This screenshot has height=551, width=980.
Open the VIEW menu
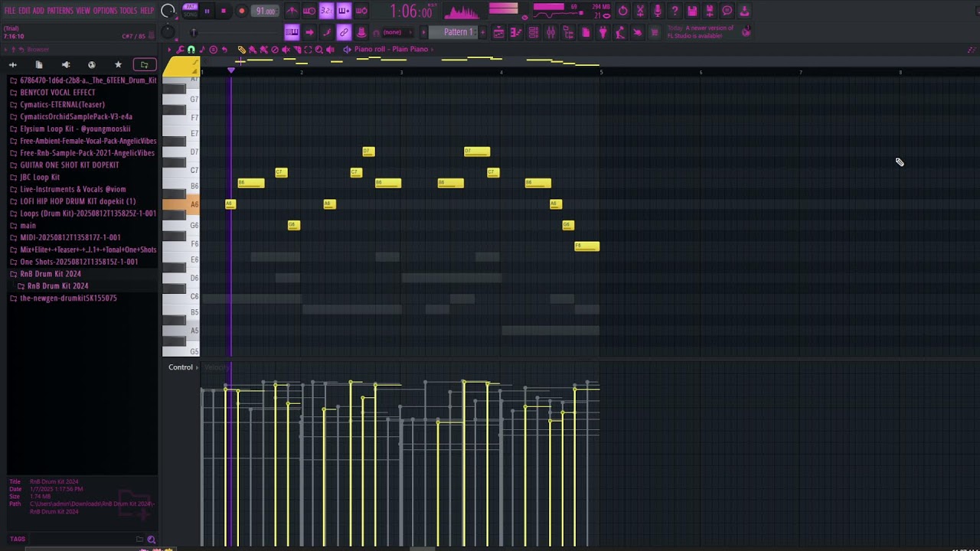click(83, 11)
